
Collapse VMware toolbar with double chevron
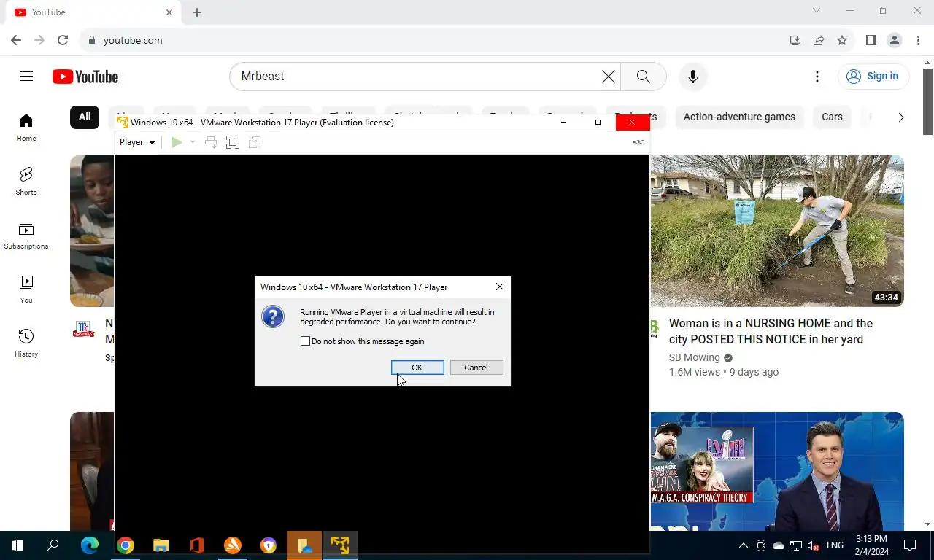point(638,142)
